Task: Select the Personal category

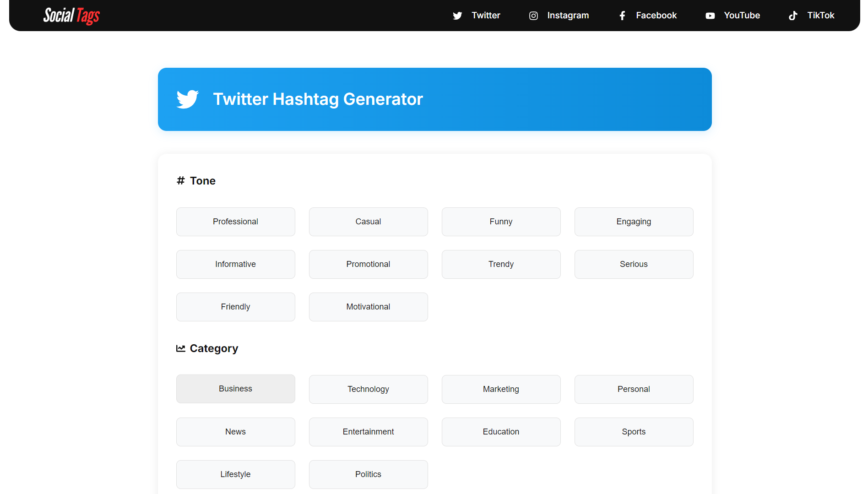Action: (634, 390)
